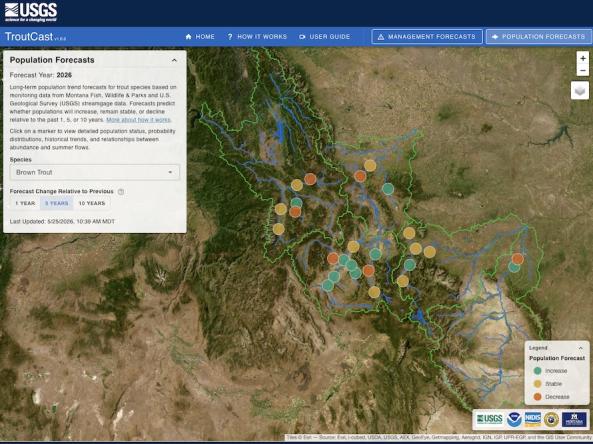Click the NIDIS logo badge

pos(532,419)
